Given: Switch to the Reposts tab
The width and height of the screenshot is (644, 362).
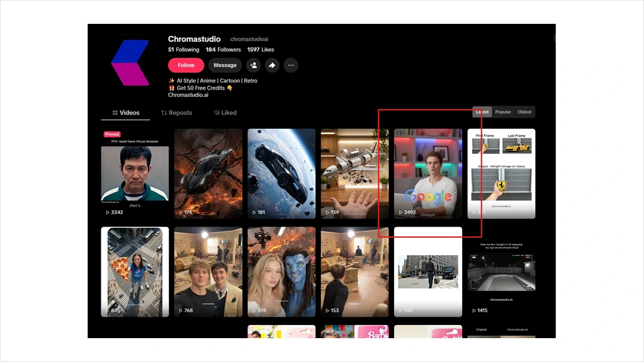Looking at the screenshot, I should click(177, 113).
